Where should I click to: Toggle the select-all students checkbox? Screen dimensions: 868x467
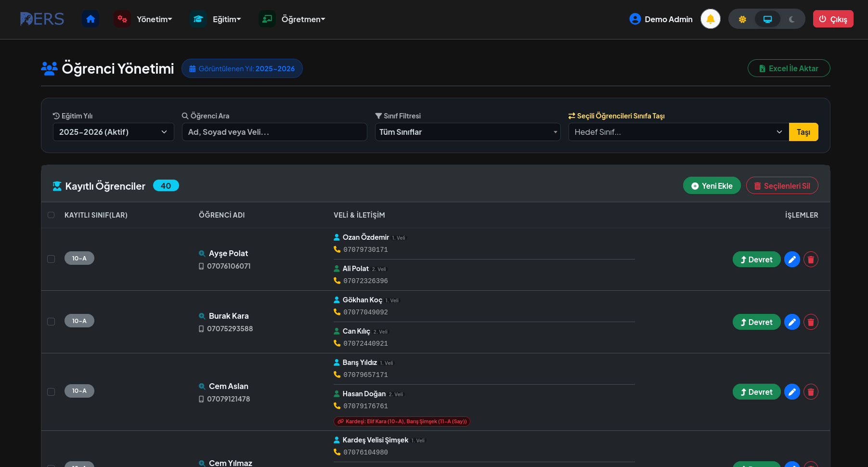[x=51, y=215]
